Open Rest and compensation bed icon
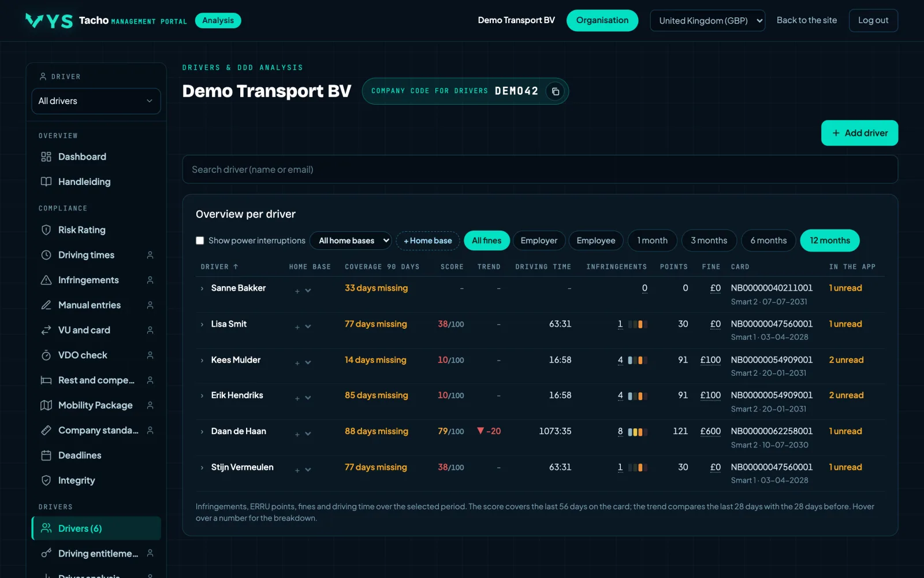The width and height of the screenshot is (924, 578). 46,380
